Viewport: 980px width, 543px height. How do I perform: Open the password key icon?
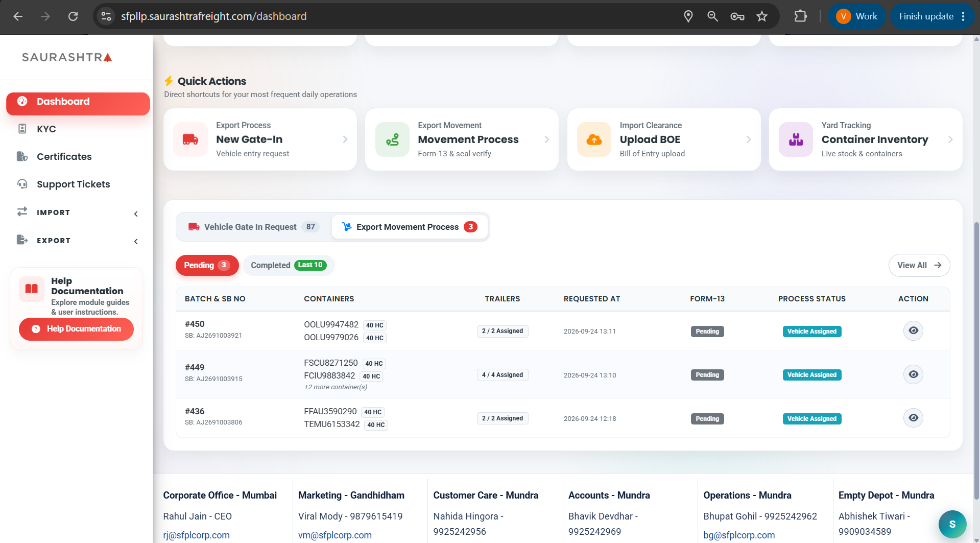(x=737, y=16)
